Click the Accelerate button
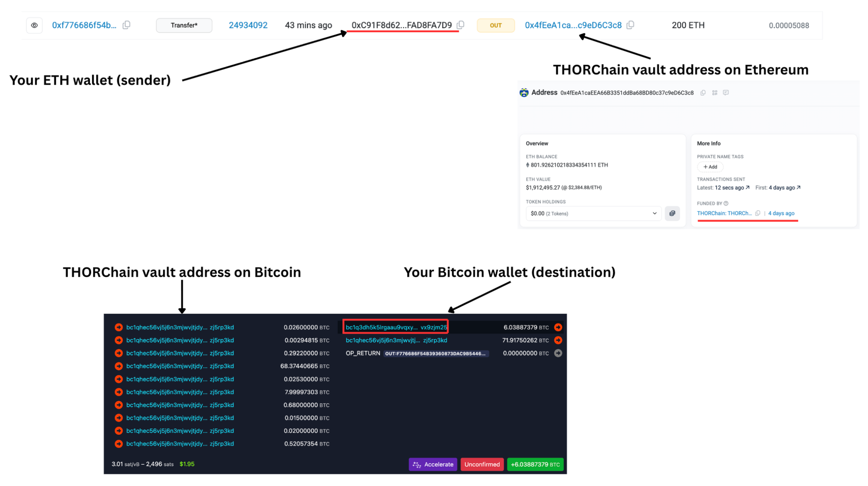Viewport: 868px width, 486px height. point(433,464)
